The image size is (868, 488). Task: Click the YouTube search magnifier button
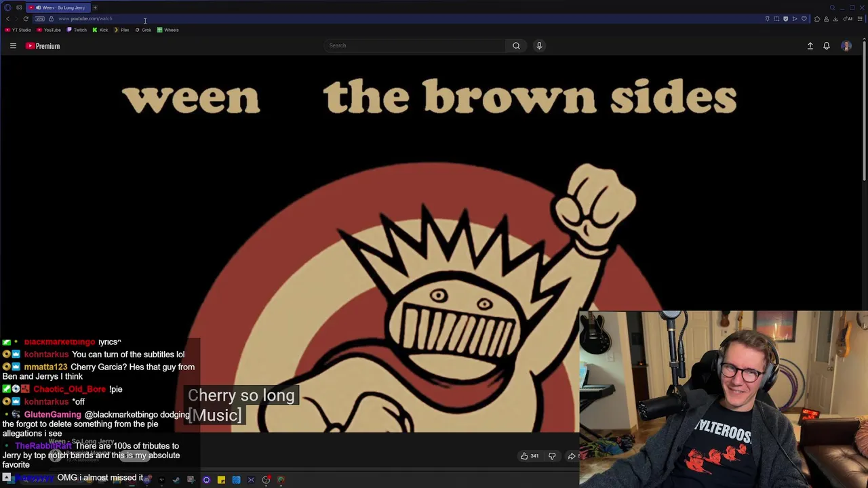tap(516, 45)
